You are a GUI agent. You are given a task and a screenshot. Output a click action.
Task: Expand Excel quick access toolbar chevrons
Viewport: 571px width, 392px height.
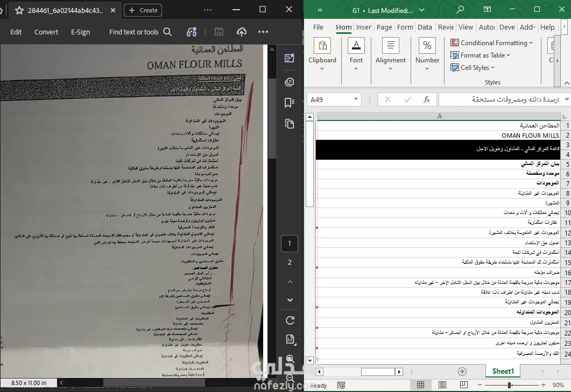pos(320,10)
